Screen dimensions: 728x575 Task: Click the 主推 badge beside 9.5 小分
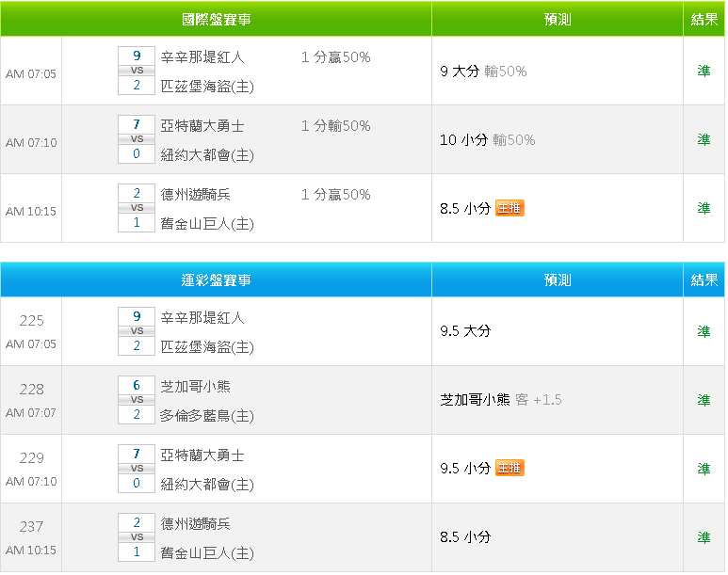[x=510, y=468]
